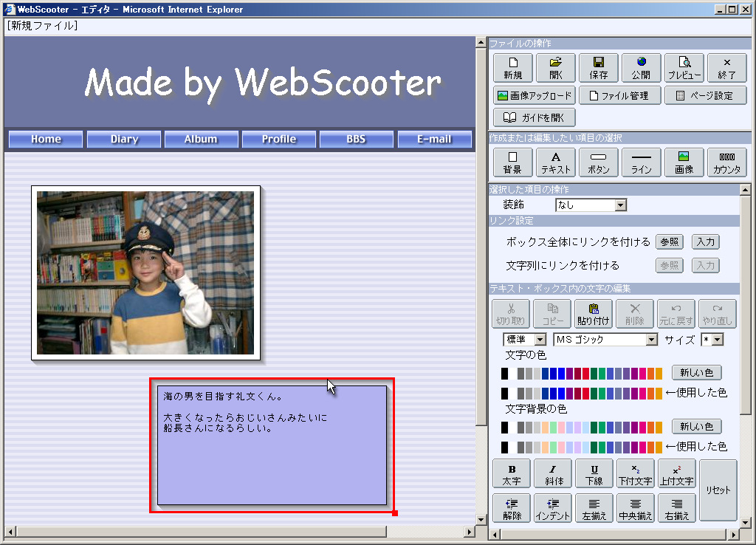Open the 装飾 decoration dropdown
The width and height of the screenshot is (756, 545).
coord(591,205)
